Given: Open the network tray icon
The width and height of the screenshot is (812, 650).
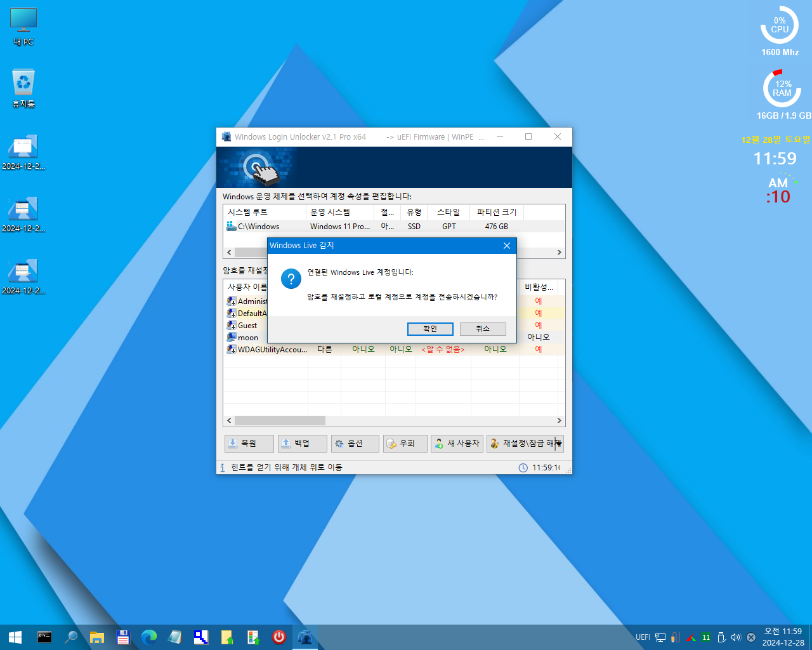Looking at the screenshot, I should (x=660, y=637).
